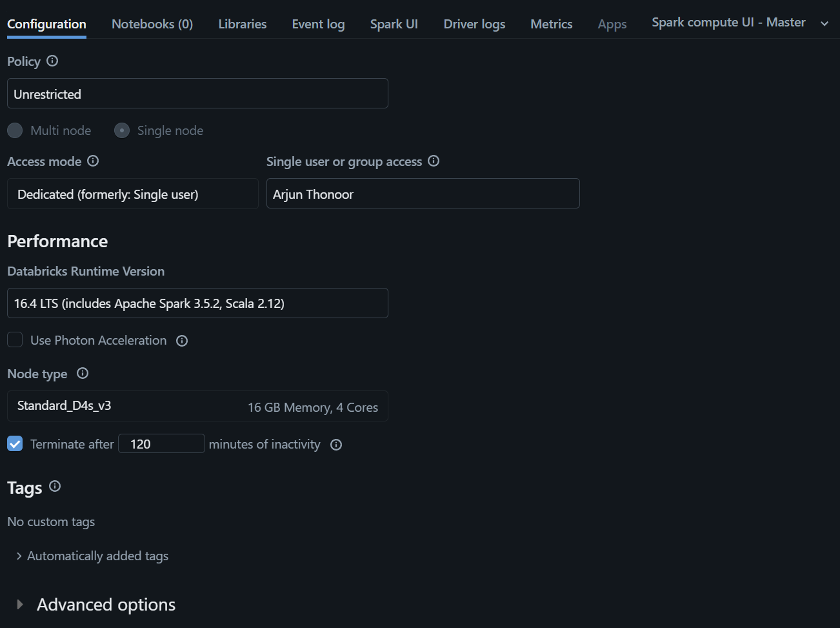The width and height of the screenshot is (840, 628).
Task: Uncheck the Terminate after inactivity checkbox
Action: (14, 443)
